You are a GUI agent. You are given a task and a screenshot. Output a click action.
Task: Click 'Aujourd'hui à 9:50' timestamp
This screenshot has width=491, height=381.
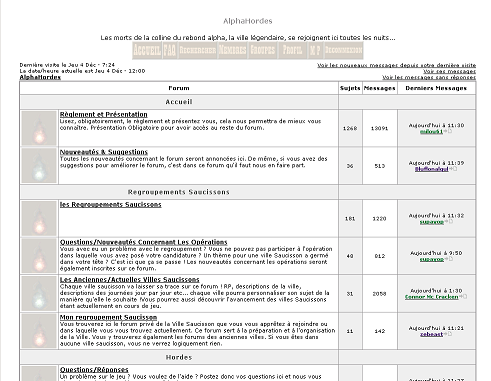coord(436,253)
